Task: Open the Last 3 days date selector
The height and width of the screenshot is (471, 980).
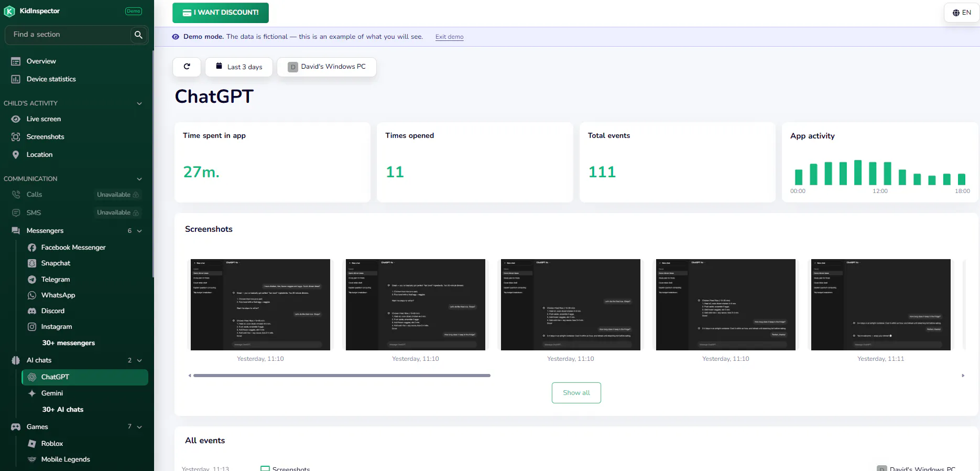Action: 239,67
